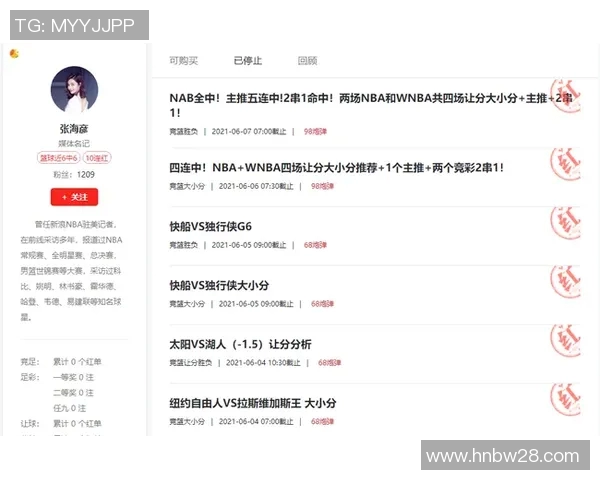Image resolution: width=600 pixels, height=480 pixels.
Task: Click red 红 stamp on 纽约自由人 row
Action: coord(565,400)
